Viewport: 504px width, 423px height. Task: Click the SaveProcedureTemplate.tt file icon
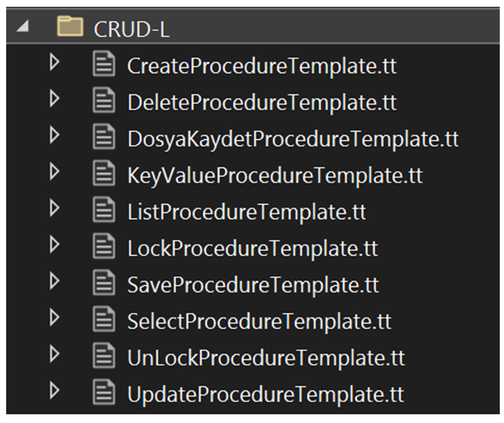104,283
